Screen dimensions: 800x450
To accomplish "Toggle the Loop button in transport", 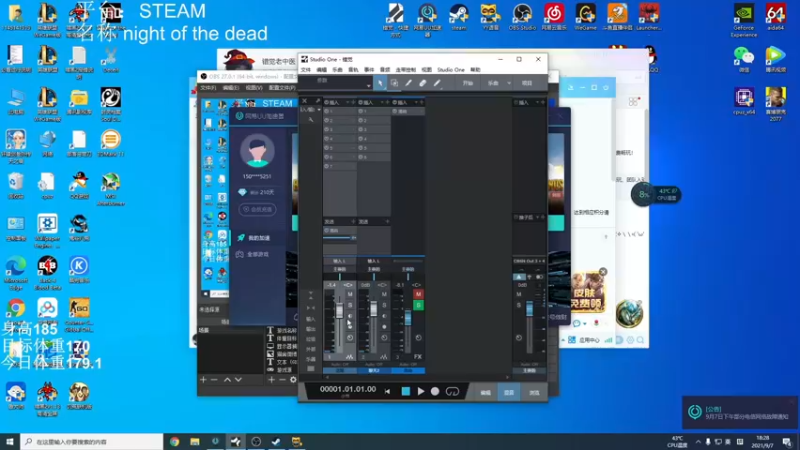I will pos(452,391).
